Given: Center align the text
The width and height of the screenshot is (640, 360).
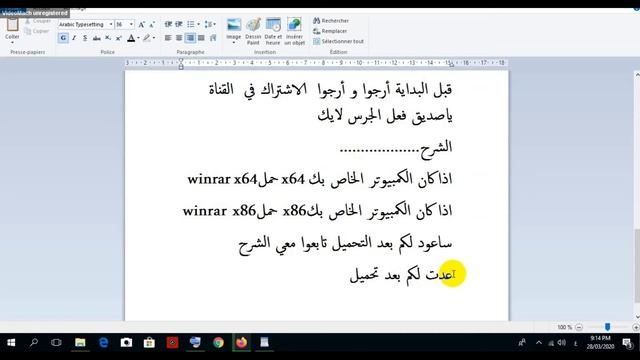Looking at the screenshot, I should click(x=179, y=38).
